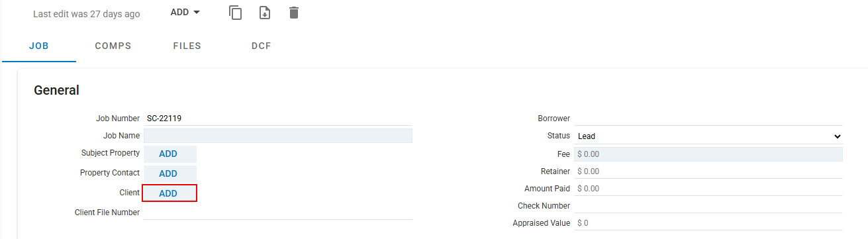Image resolution: width=868 pixels, height=239 pixels.
Task: Expand the Status dropdown showing Lead
Action: [708, 136]
